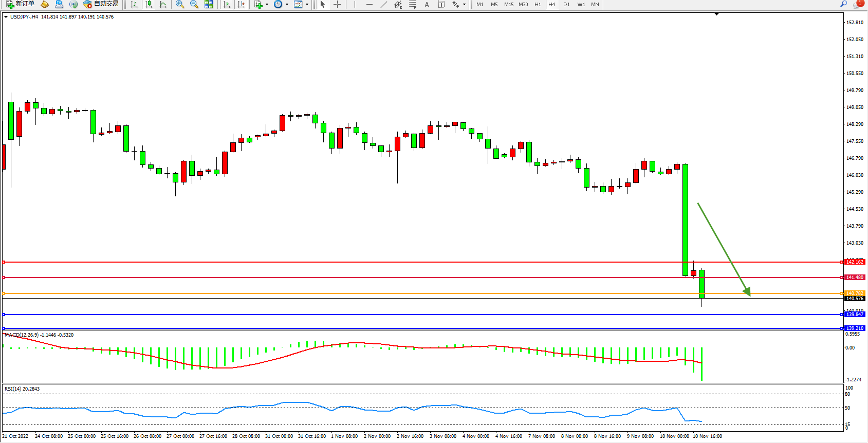Viewport: 868px width, 443px height.
Task: Select the D1 timeframe
Action: click(566, 4)
